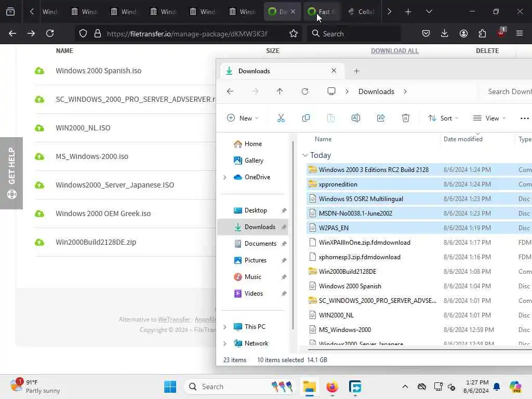Select Home in navigation pane
This screenshot has width=532, height=399.
click(x=253, y=144)
